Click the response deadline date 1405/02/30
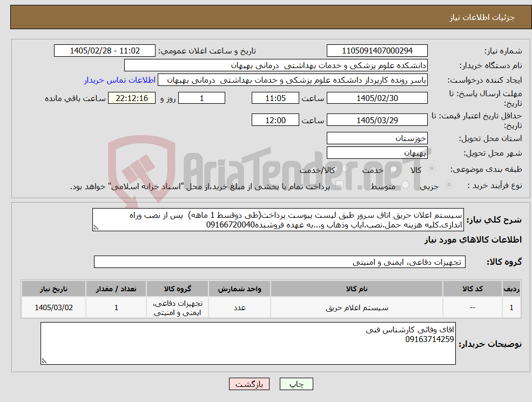This screenshot has height=402, width=532. (377, 98)
